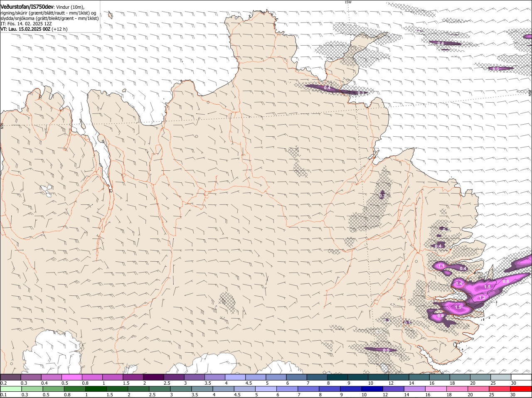This screenshot has height=398, width=532.
Task: Pick the palest green rain swatch between 0.1 and 0.3
Action: click(x=11, y=389)
